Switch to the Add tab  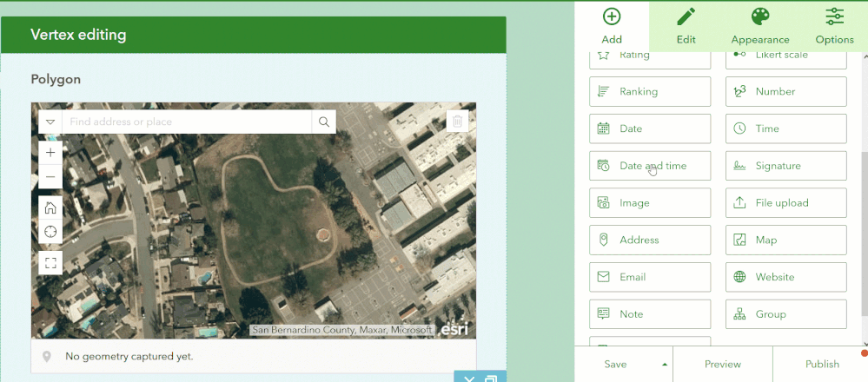[612, 26]
